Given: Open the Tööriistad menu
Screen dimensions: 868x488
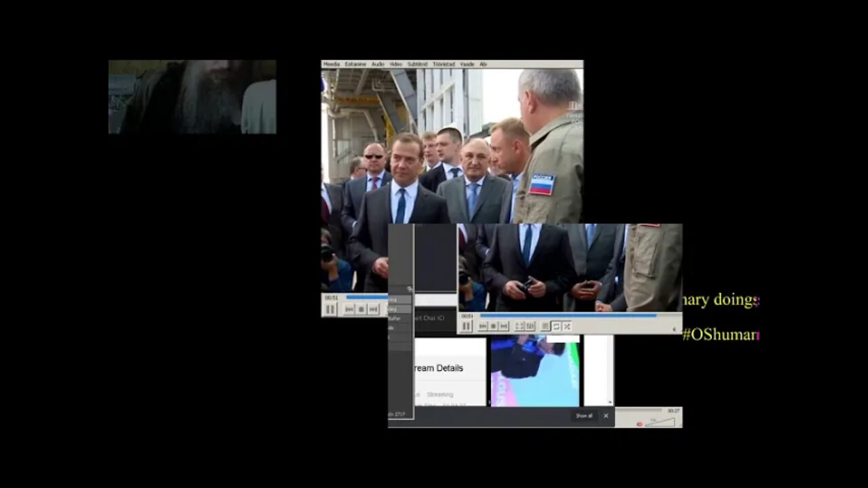Looking at the screenshot, I should click(x=443, y=64).
